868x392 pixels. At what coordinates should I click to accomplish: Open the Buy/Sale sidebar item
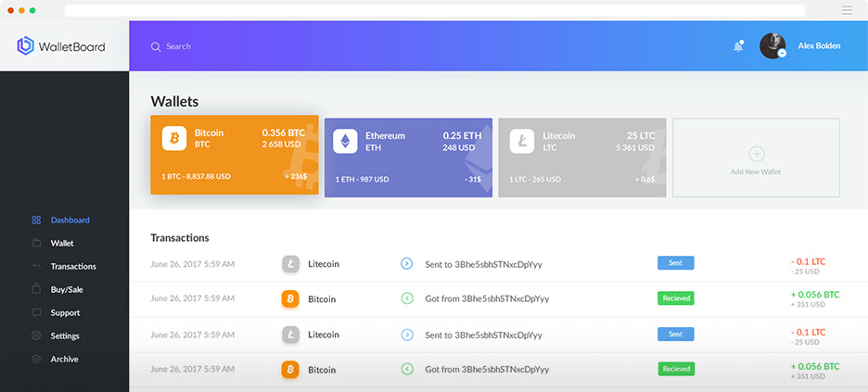[x=67, y=290]
